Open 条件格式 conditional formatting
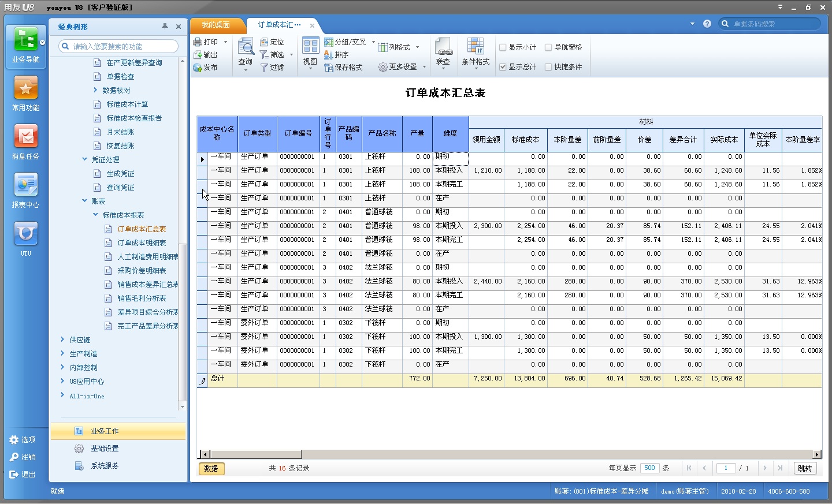 tap(476, 52)
